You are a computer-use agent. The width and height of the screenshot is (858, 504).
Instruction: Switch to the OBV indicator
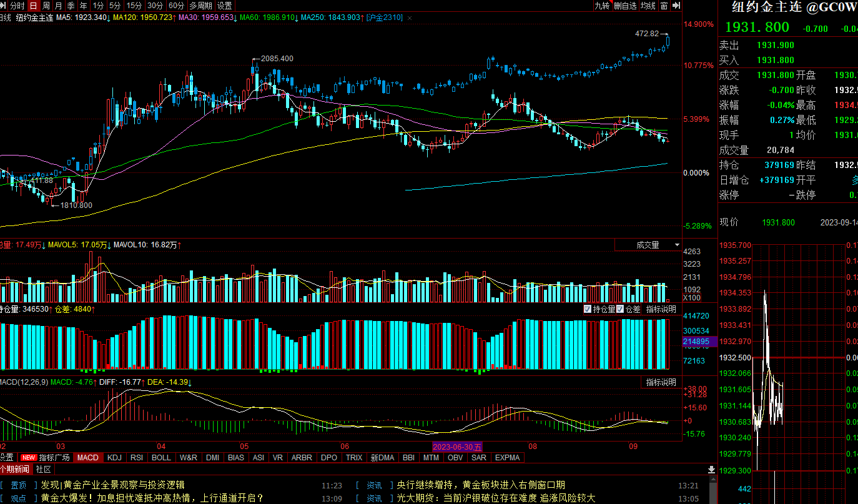point(455,457)
